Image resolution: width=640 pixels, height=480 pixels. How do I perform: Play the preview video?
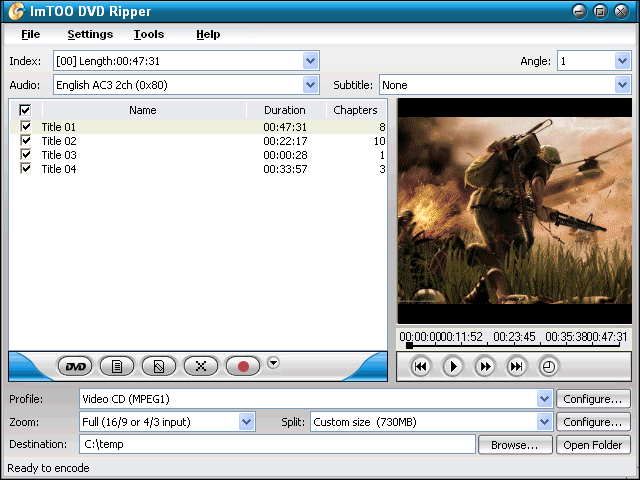(x=453, y=367)
